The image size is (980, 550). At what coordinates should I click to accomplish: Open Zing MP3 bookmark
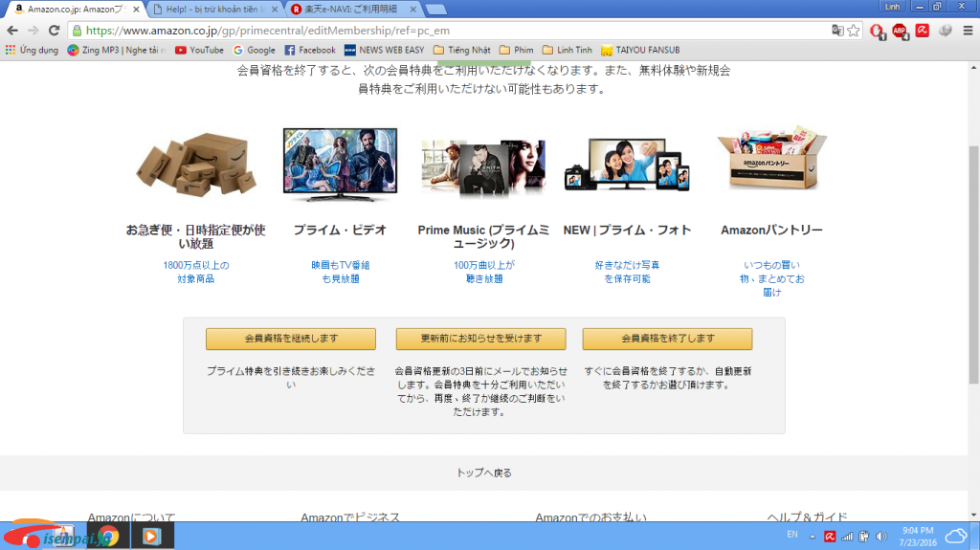[x=116, y=50]
